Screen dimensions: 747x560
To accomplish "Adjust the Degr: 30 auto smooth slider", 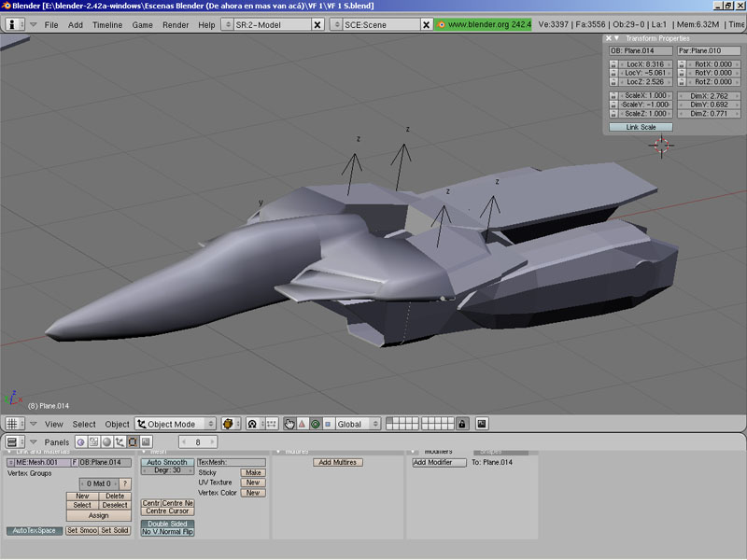I will pos(167,470).
